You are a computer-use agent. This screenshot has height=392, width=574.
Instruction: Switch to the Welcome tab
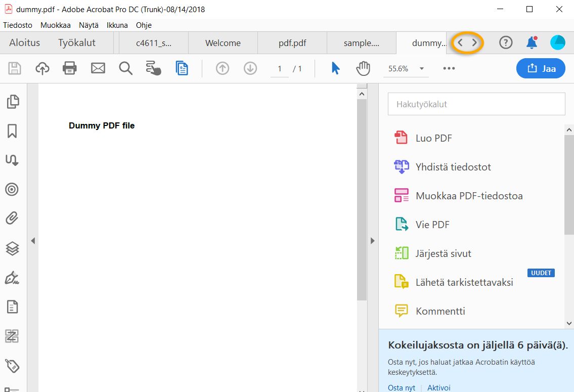[x=223, y=43]
